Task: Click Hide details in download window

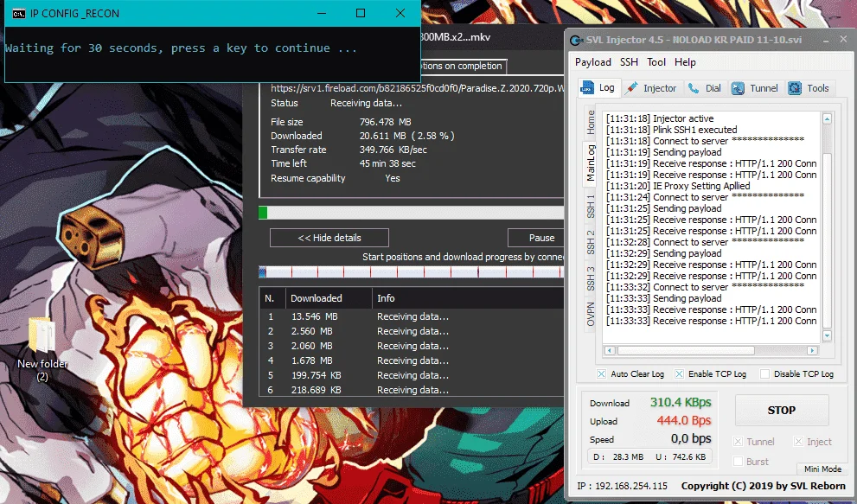Action: coord(329,238)
